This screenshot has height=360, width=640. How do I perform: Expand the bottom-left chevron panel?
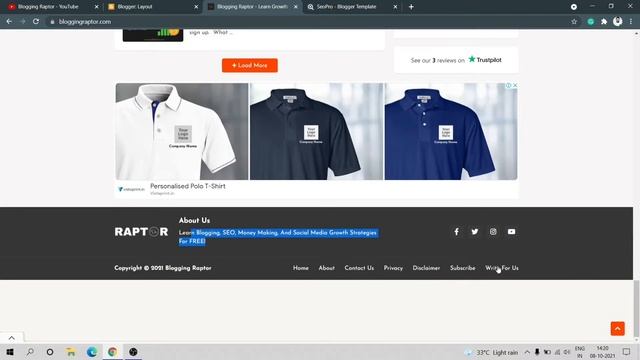[x=11, y=338]
